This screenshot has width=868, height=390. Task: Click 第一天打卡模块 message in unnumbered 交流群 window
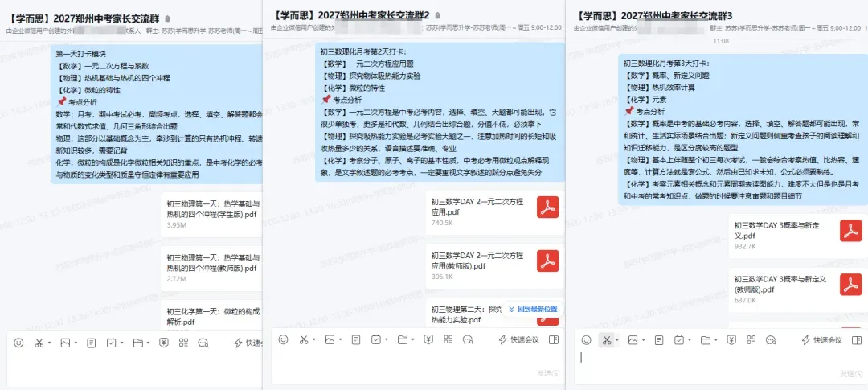point(157,115)
